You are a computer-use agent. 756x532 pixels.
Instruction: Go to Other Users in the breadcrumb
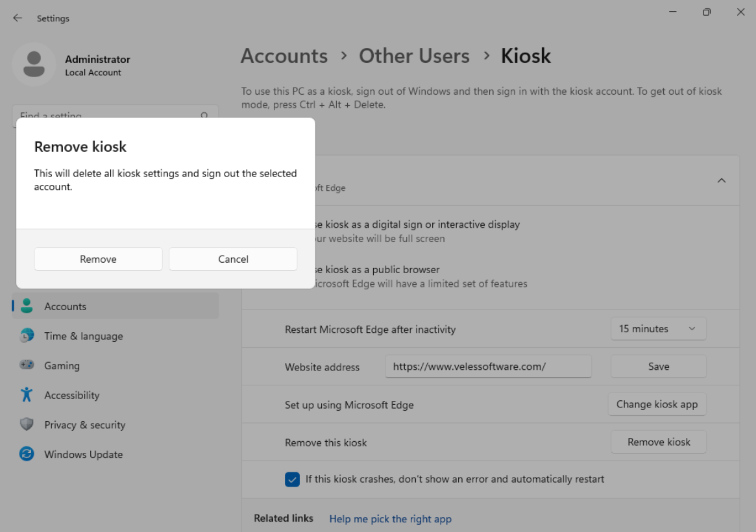(414, 56)
